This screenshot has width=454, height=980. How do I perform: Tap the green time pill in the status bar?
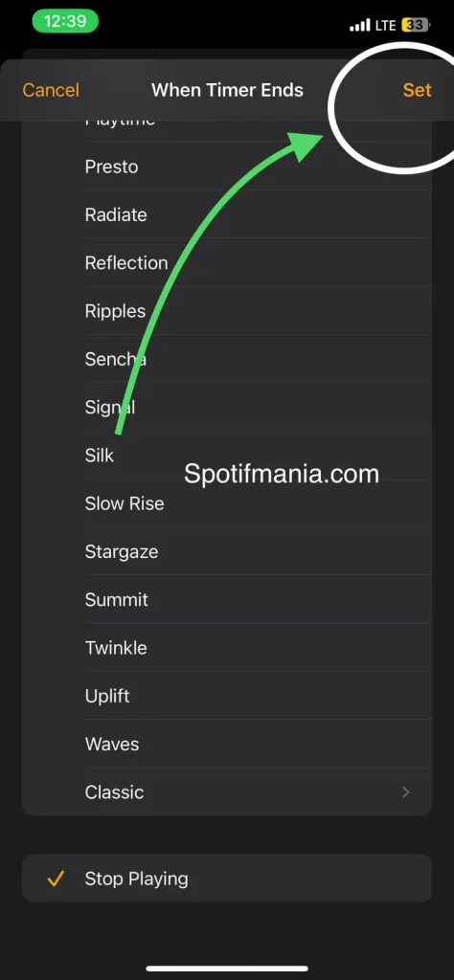(x=65, y=21)
